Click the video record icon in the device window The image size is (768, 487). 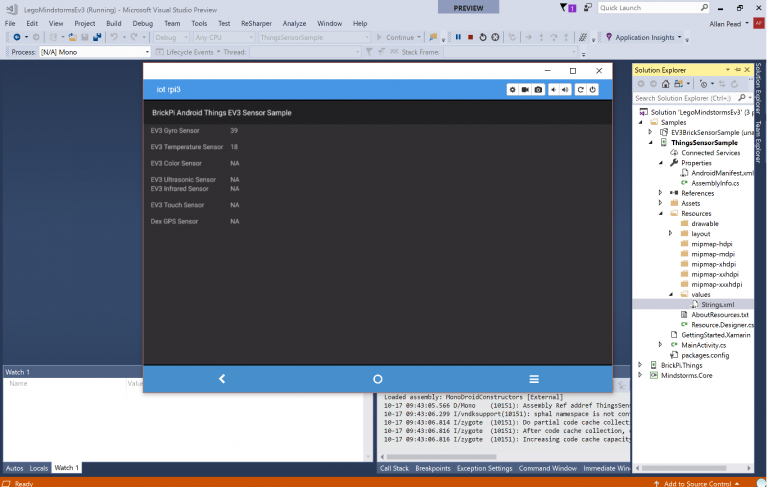[x=525, y=90]
